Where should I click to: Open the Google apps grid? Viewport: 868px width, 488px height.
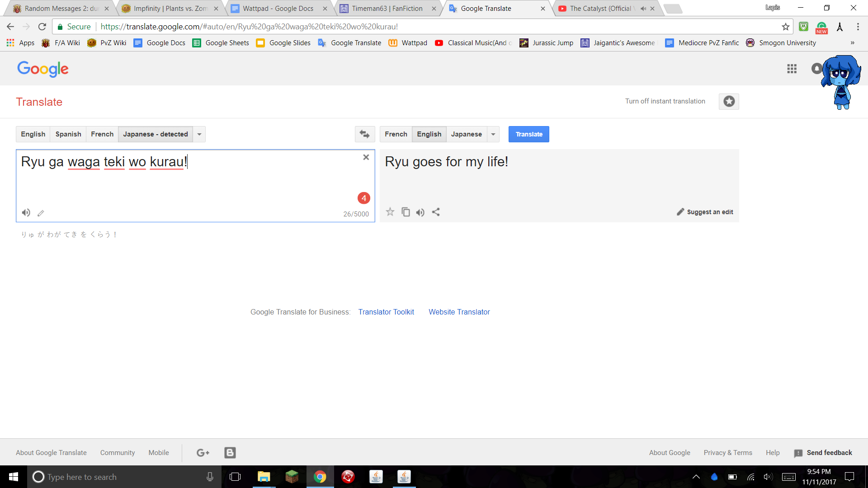[x=792, y=69]
